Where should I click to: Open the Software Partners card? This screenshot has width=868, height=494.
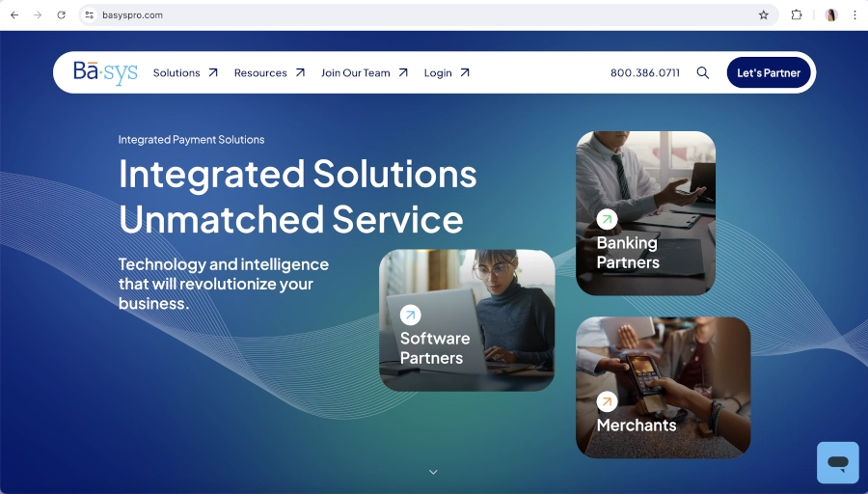click(467, 320)
